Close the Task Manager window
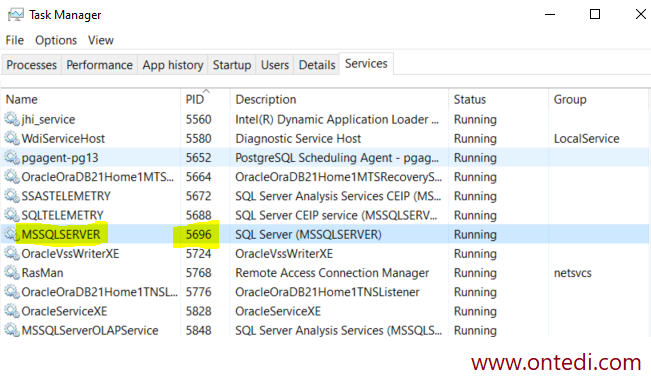 coord(641,15)
